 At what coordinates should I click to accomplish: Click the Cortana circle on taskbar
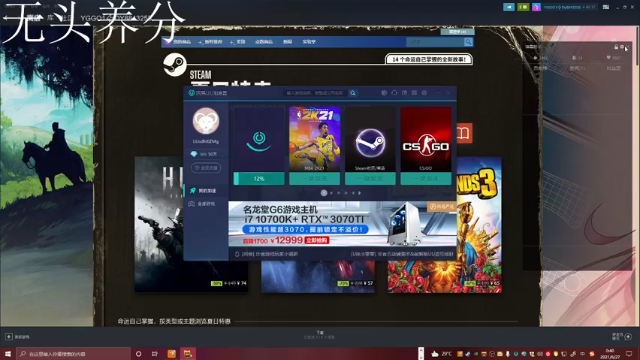[x=138, y=353]
